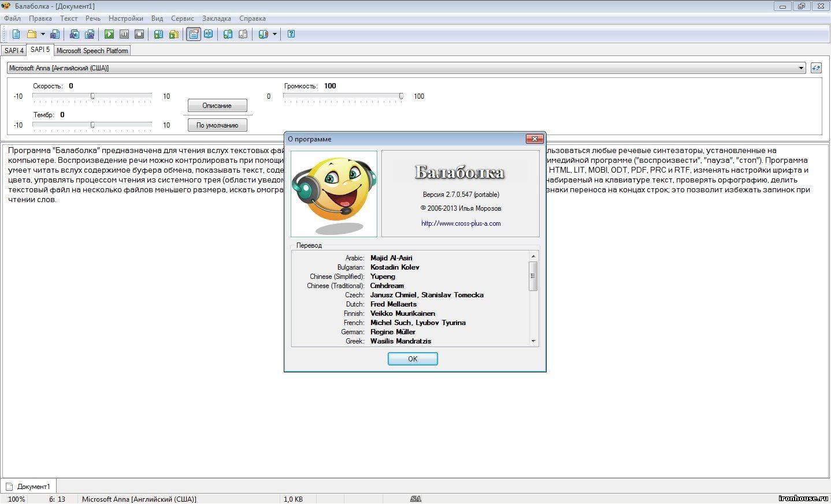The height and width of the screenshot is (504, 831).
Task: Toggle the voice settings panel icon
Action: click(194, 34)
